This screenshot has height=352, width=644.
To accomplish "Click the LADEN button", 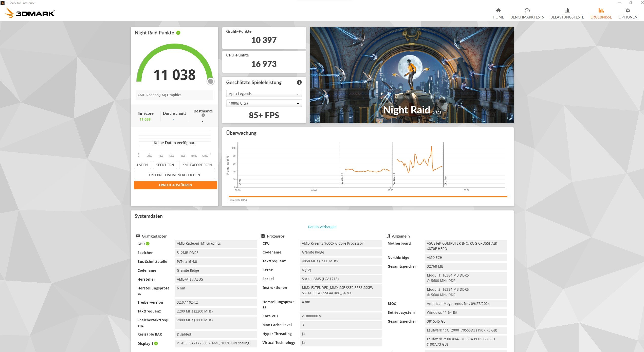I will [x=142, y=165].
